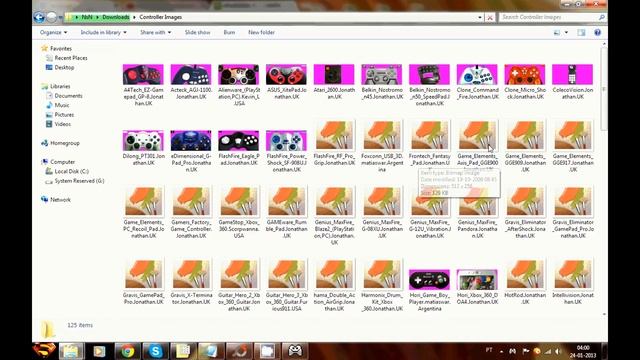This screenshot has width=640, height=360.
Task: Open Skype from the taskbar
Action: coord(156,351)
